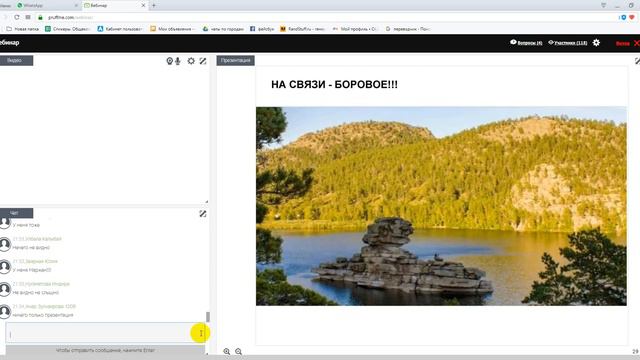This screenshot has width=640, height=360.
Task: Click the browser address bar URL
Action: 70,17
